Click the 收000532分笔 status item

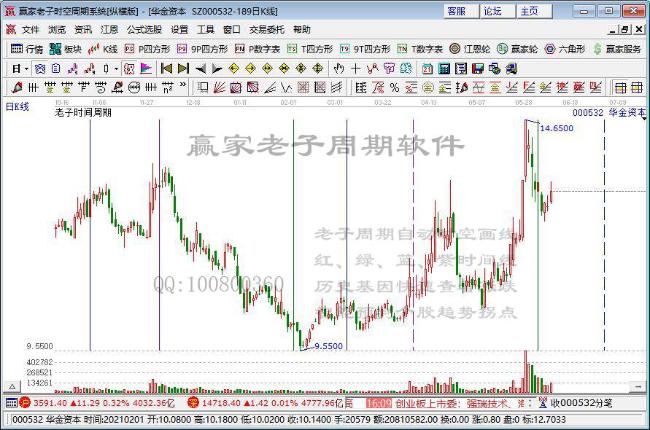tap(581, 403)
